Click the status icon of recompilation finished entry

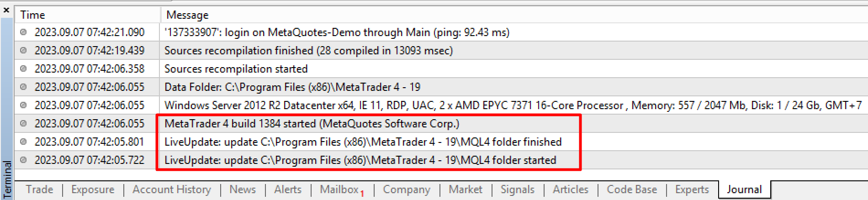(x=23, y=50)
